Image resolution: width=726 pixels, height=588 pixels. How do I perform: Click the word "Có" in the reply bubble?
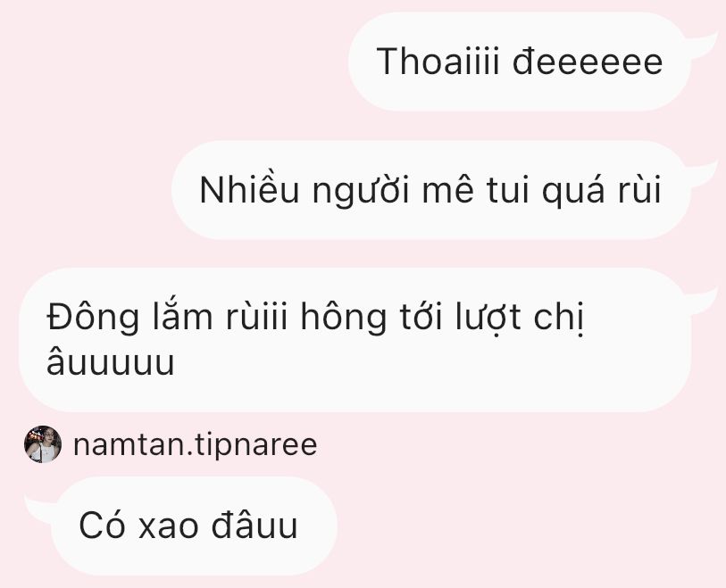pyautogui.click(x=103, y=526)
